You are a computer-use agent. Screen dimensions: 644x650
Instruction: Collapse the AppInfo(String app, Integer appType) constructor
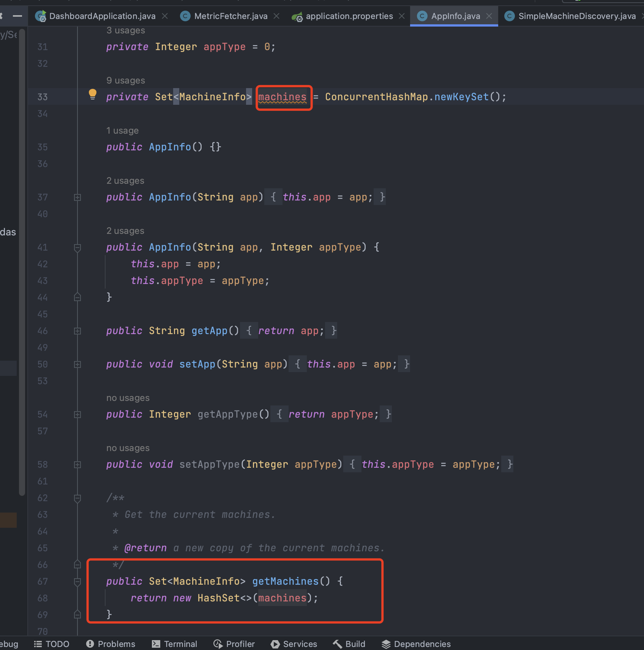(77, 248)
